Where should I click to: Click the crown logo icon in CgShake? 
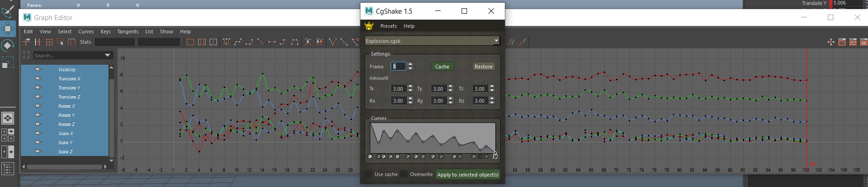[369, 26]
